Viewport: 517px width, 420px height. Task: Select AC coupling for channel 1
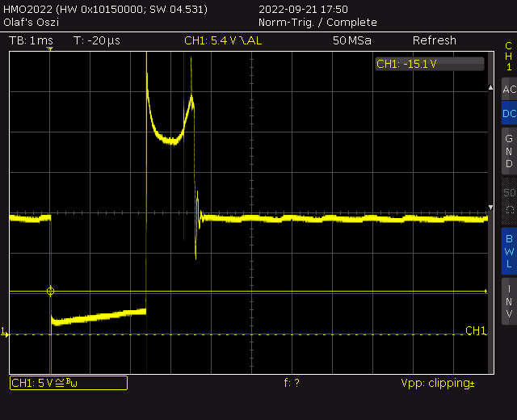(508, 90)
